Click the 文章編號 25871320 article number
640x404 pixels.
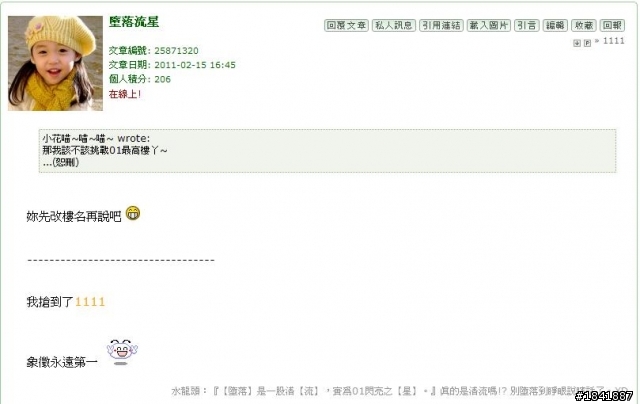click(x=153, y=51)
